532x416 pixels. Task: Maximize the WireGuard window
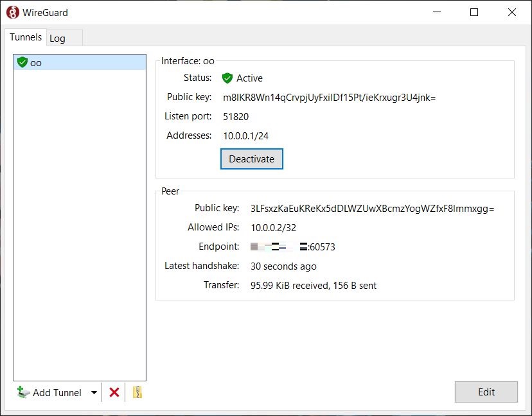click(x=474, y=12)
